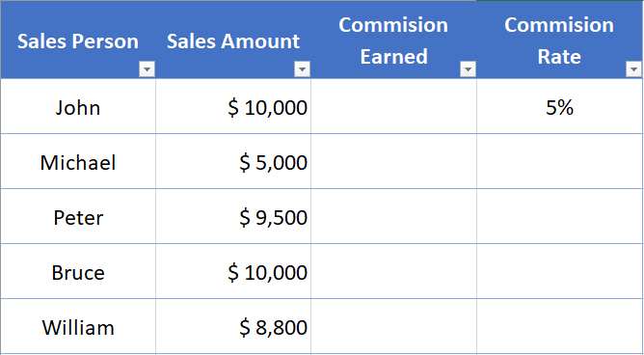Select the Commision Rate header cell
The width and height of the screenshot is (644, 355).
click(x=559, y=40)
